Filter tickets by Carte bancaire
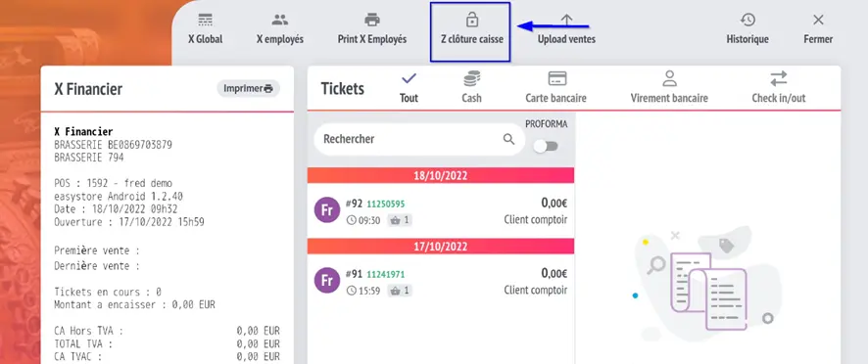Screen dimensions: 868x364 pyautogui.click(x=555, y=87)
